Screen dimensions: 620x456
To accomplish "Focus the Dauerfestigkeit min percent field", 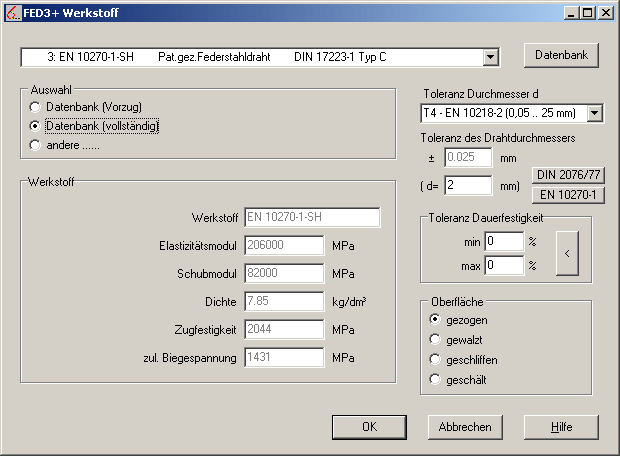I will 504,241.
